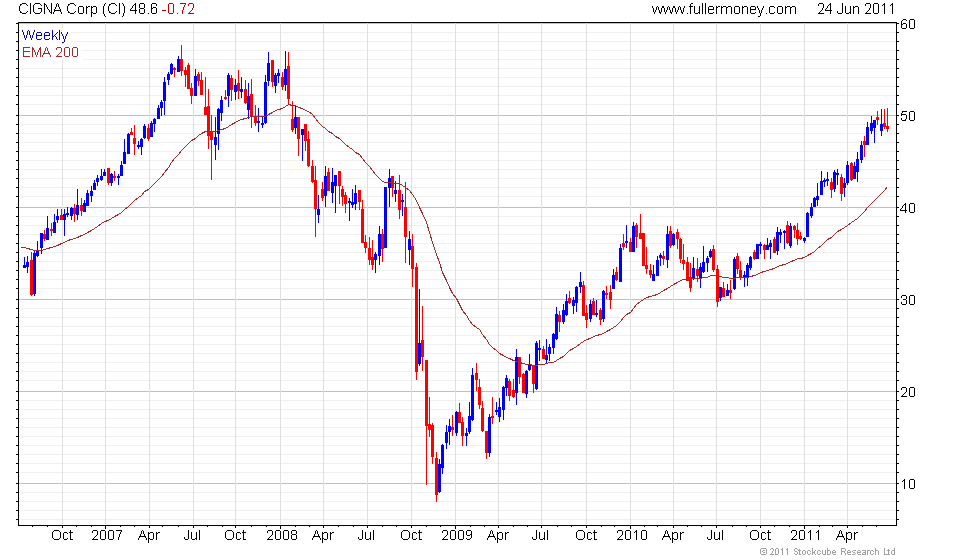The image size is (980, 560).
Task: Click the 2008 year label on time axis
Action: click(282, 536)
